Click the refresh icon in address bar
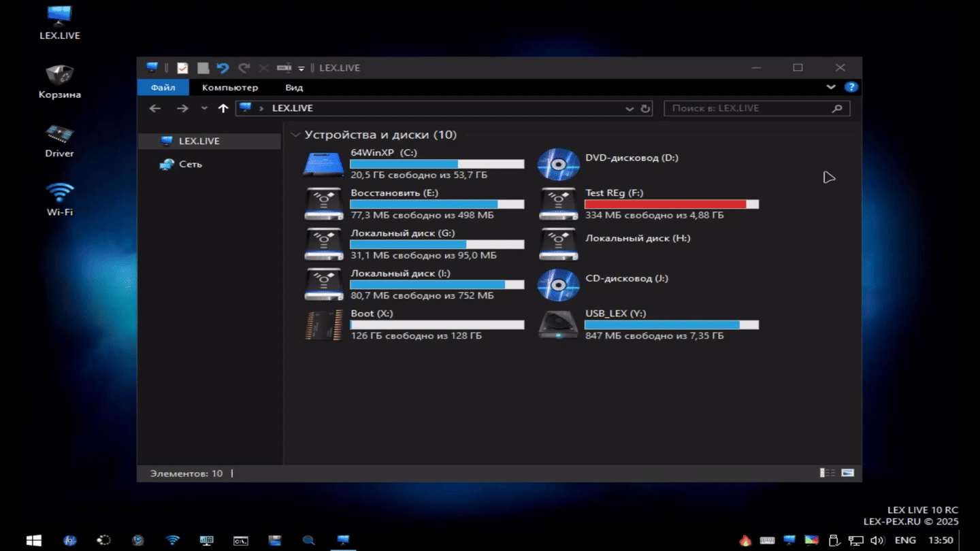 pos(645,108)
